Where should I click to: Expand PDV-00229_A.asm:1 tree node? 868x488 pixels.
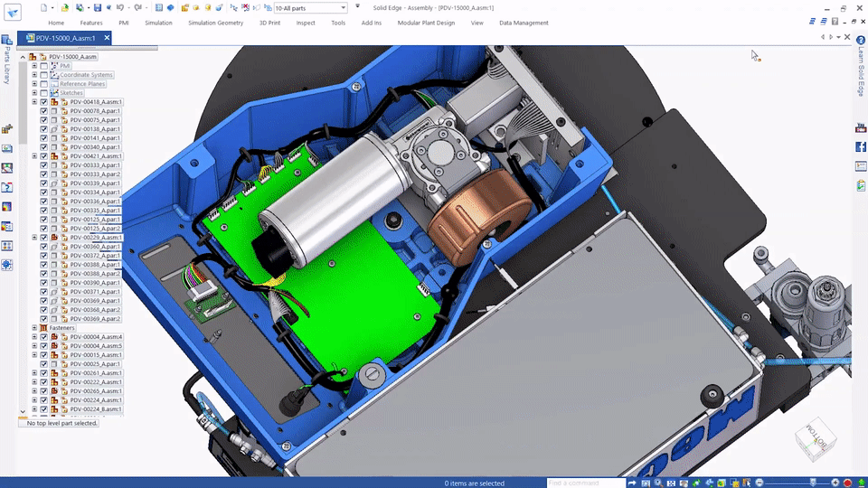(34, 238)
